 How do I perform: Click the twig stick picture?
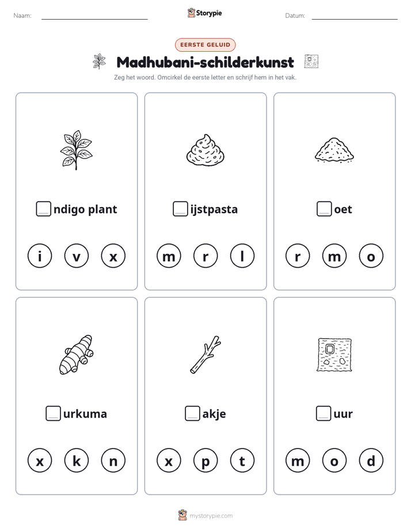pos(205,355)
